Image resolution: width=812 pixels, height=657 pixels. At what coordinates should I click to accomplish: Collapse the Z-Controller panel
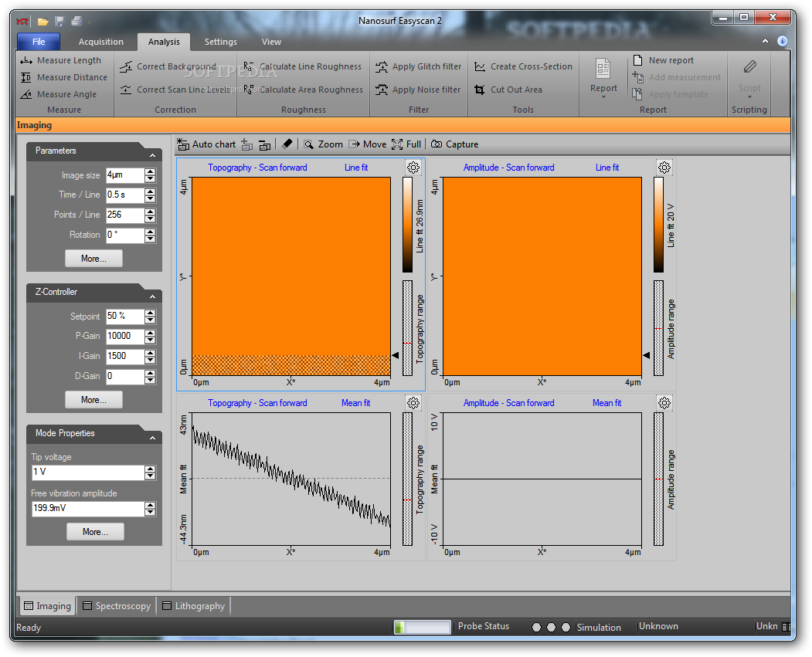pos(152,297)
